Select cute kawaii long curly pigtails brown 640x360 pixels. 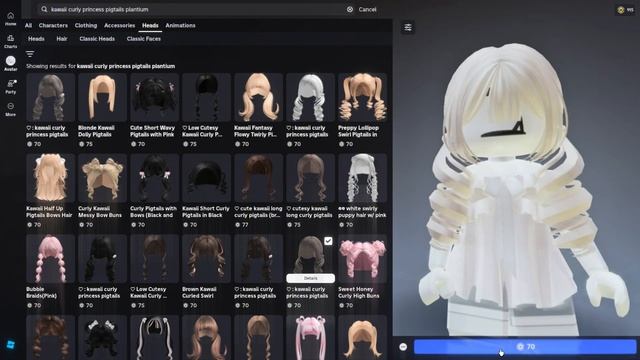(258, 178)
